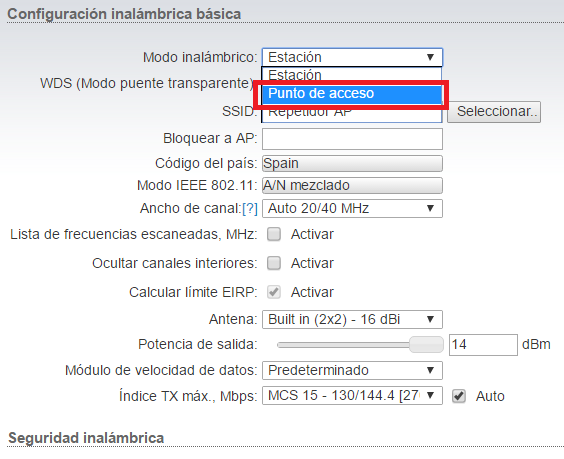Click the Código del país Spain field
This screenshot has height=459, width=564.
click(352, 163)
